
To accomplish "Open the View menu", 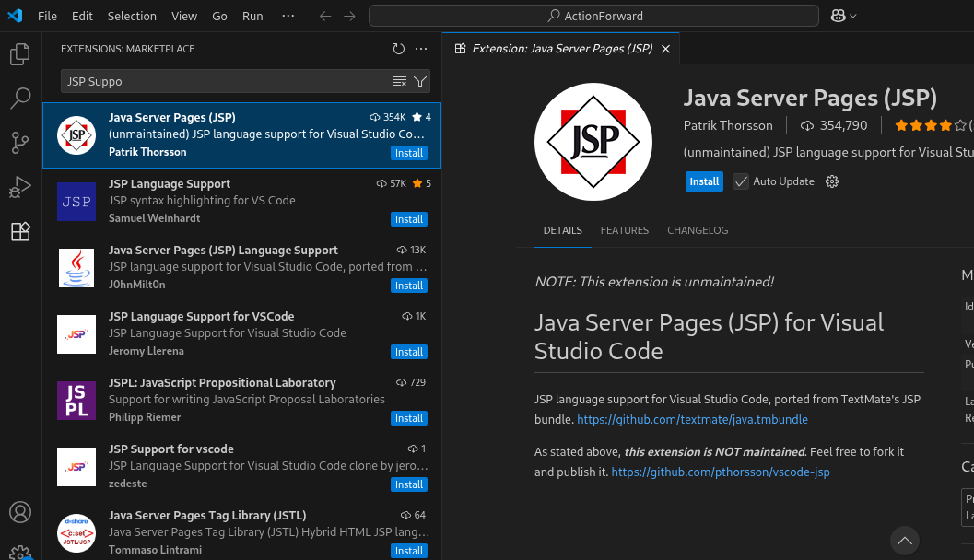I will click(x=184, y=17).
